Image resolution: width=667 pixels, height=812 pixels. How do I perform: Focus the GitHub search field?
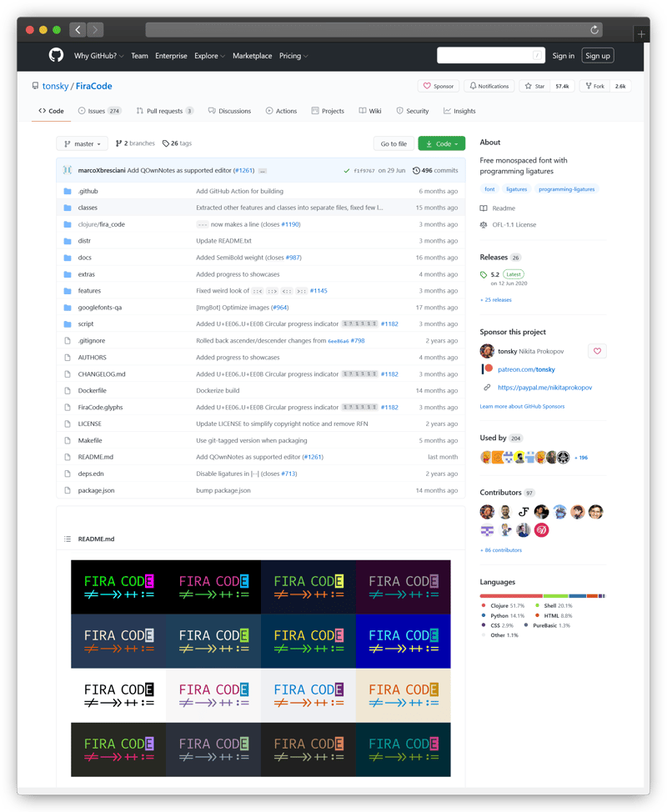pos(491,55)
